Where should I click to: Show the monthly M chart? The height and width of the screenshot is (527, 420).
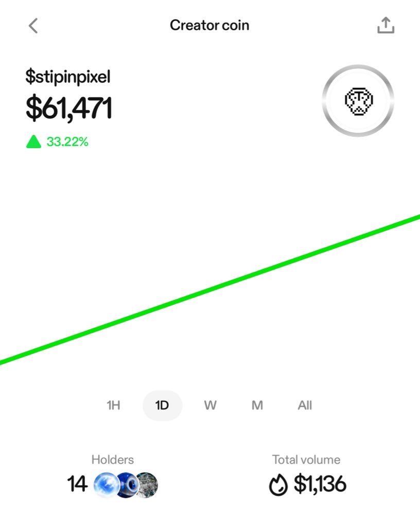tap(257, 406)
